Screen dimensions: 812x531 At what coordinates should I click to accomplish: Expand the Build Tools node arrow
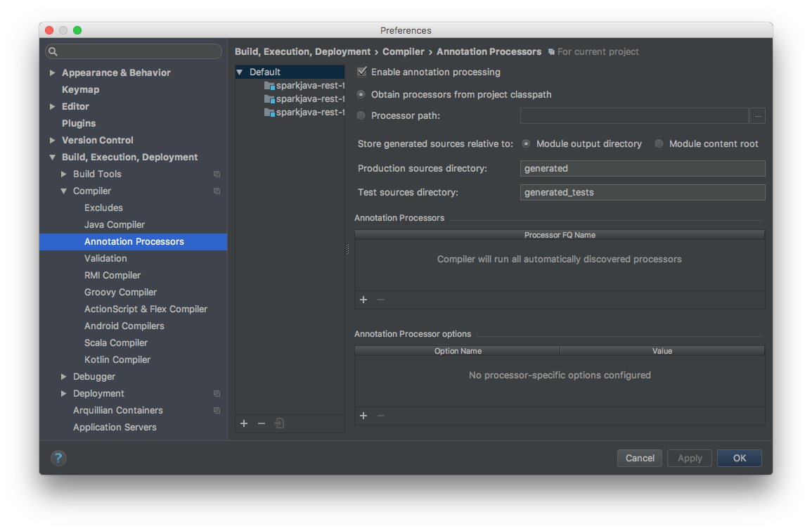(x=64, y=174)
